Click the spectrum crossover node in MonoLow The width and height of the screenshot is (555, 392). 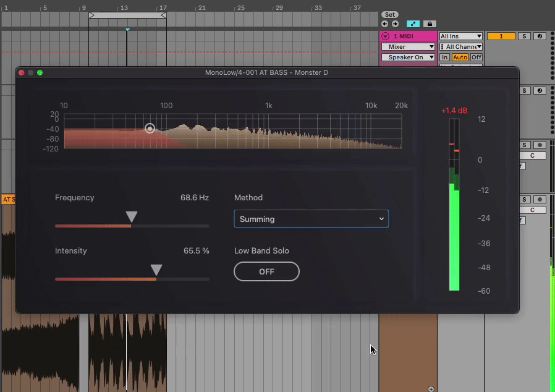click(150, 128)
